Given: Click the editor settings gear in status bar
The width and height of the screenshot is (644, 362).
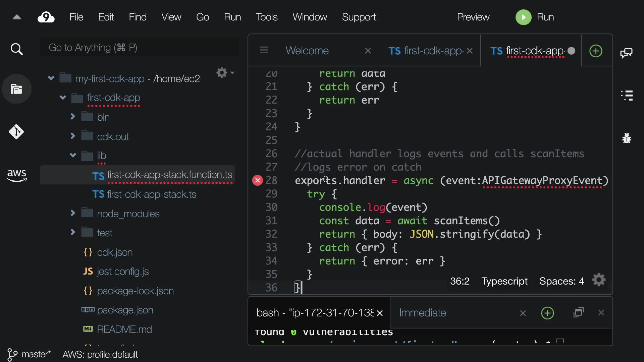Looking at the screenshot, I should point(599,280).
